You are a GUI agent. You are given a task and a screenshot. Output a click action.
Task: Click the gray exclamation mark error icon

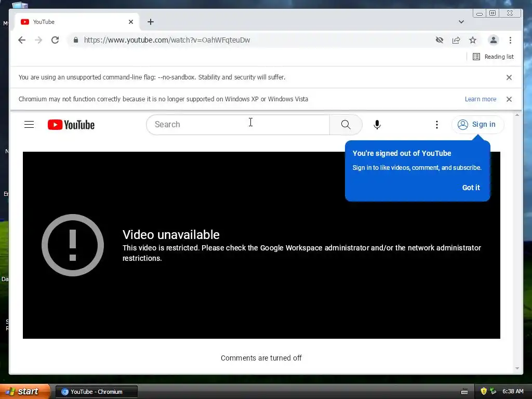point(73,245)
